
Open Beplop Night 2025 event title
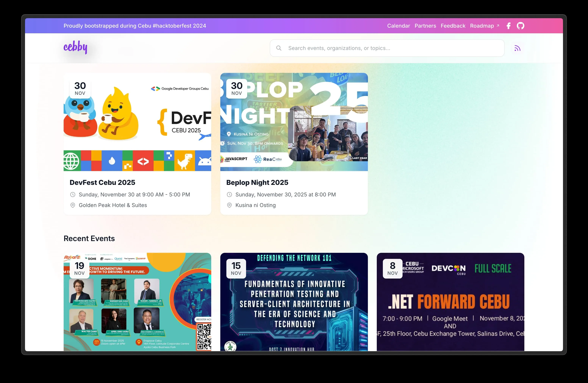click(x=257, y=183)
